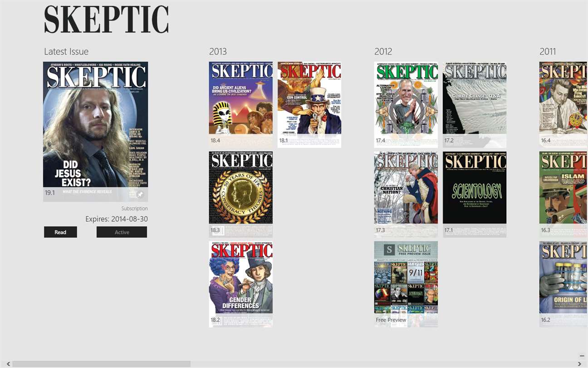This screenshot has height=368, width=588.
Task: Click the Expires: 2014-08-30 text
Action: pyautogui.click(x=117, y=219)
